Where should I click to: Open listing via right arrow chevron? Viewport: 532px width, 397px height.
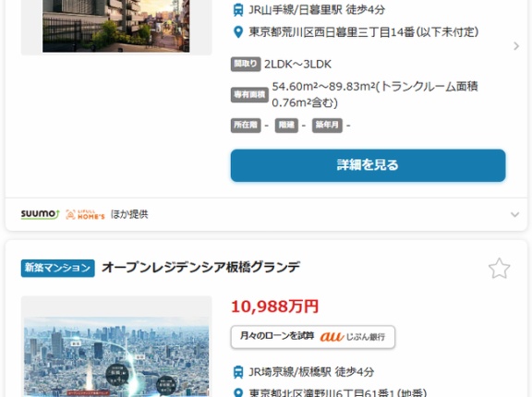[x=516, y=46]
